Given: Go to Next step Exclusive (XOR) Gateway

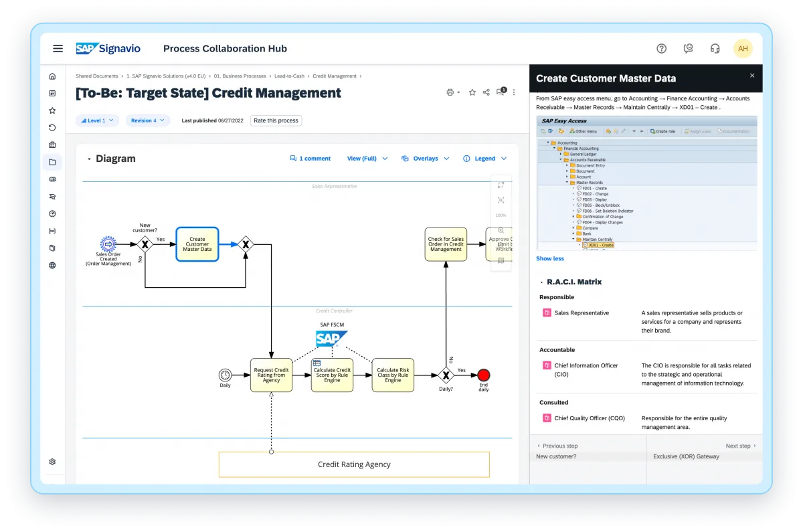Looking at the screenshot, I should tap(705, 451).
